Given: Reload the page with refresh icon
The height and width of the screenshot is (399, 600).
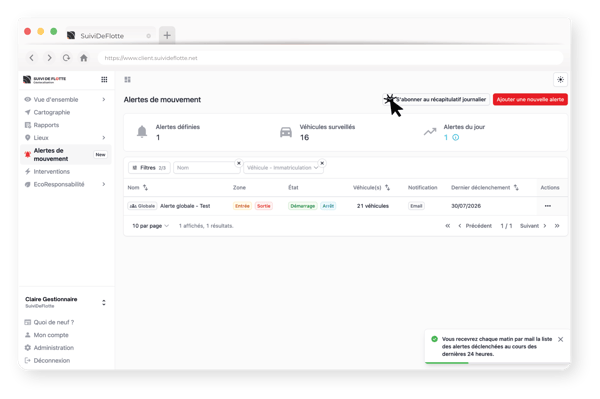Looking at the screenshot, I should 66,58.
